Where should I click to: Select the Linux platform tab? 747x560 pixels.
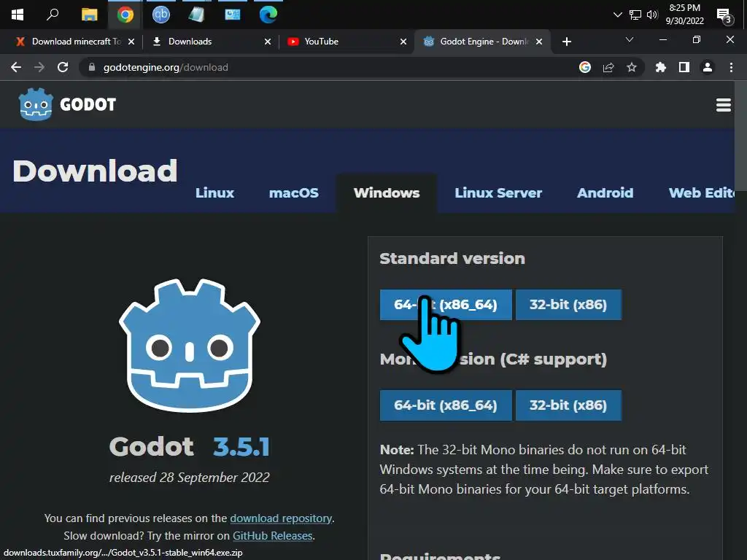pyautogui.click(x=214, y=192)
